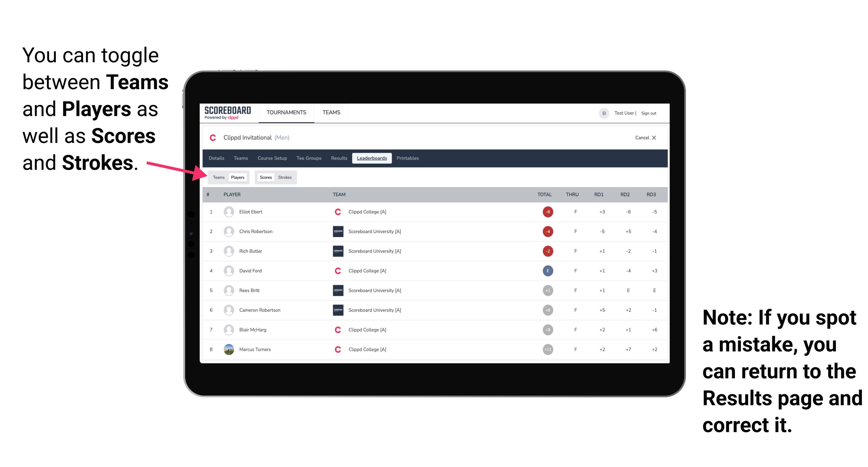Click the SCOREBOARD powered by Clippd logo
The image size is (868, 467).
click(x=229, y=114)
